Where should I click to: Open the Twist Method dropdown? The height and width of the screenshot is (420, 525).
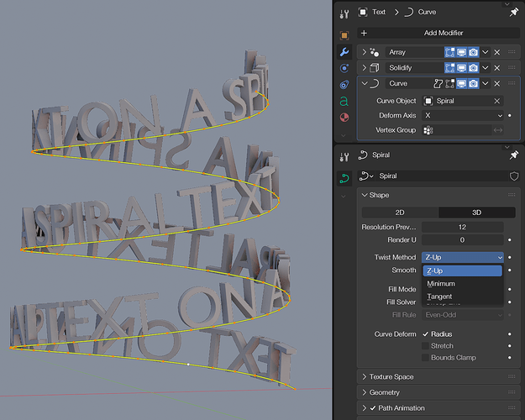click(x=463, y=258)
